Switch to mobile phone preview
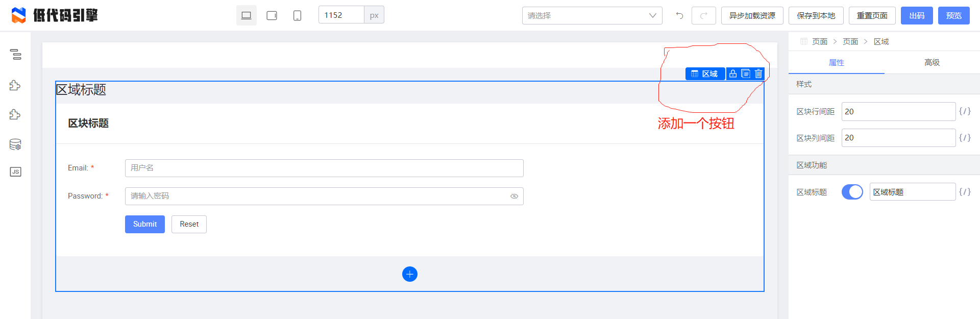The height and width of the screenshot is (319, 980). 297,15
